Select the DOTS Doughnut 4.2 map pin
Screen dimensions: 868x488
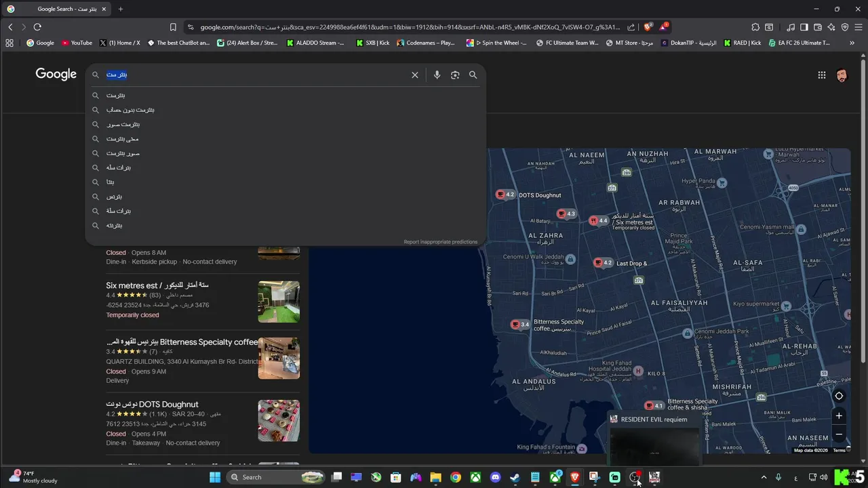coord(506,195)
